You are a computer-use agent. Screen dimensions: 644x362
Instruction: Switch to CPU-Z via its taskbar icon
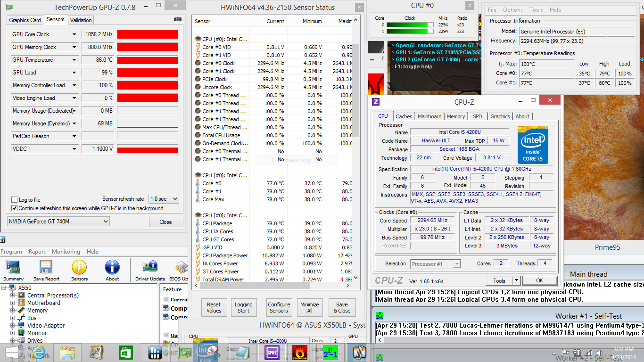(271, 352)
